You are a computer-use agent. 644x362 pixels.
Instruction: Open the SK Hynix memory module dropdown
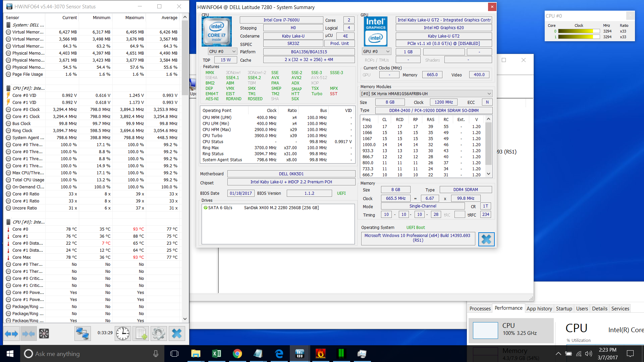click(x=426, y=94)
